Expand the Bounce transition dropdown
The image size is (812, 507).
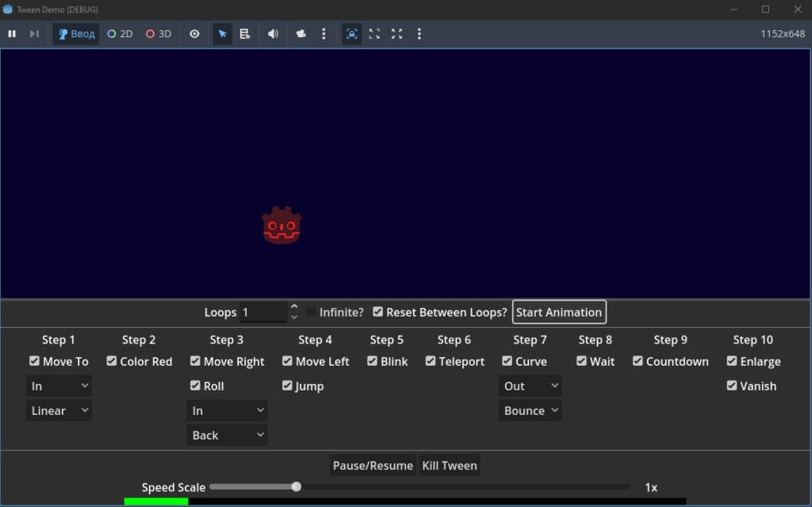click(530, 410)
